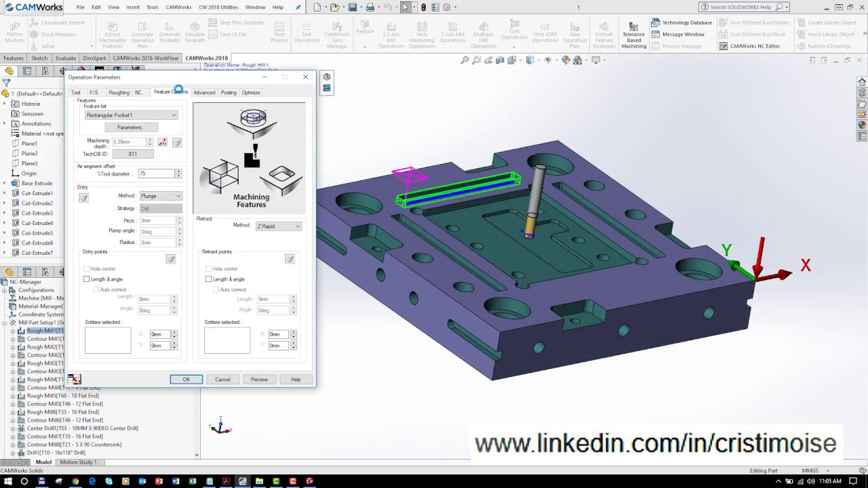Switch to the Motion Study 1 tab
The image size is (868, 488).
click(78, 462)
